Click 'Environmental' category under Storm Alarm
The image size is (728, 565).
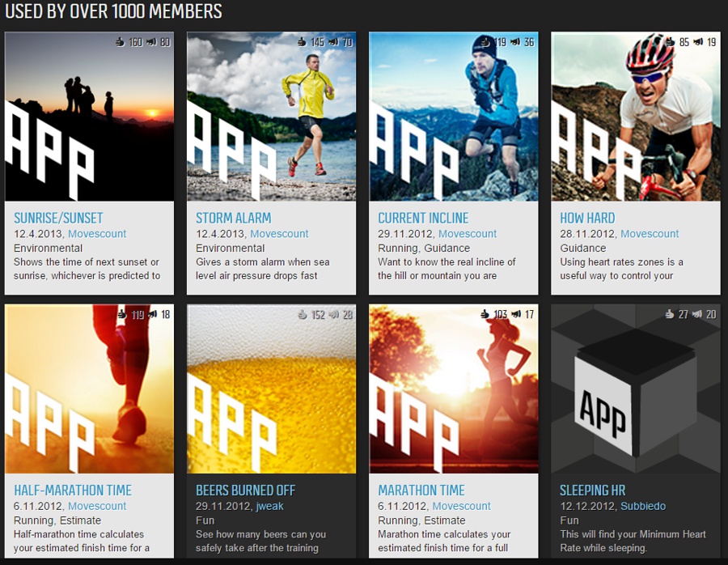pos(230,249)
